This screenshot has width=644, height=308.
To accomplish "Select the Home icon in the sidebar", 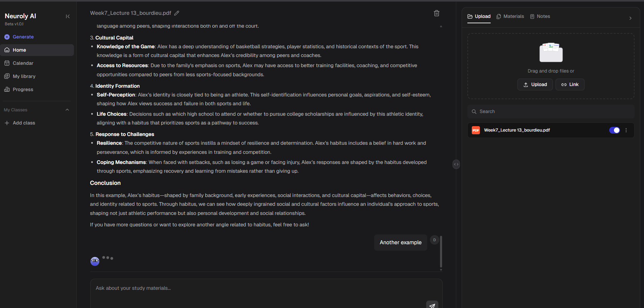I will [x=19, y=50].
